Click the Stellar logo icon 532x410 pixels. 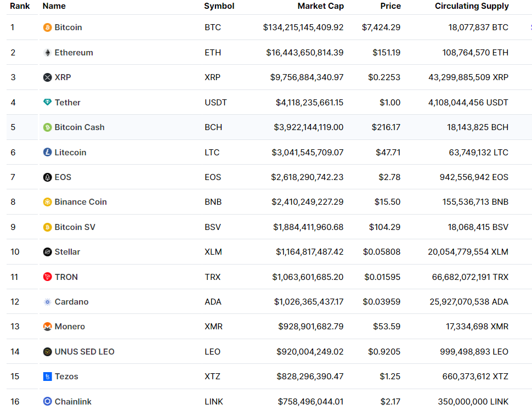pyautogui.click(x=48, y=252)
